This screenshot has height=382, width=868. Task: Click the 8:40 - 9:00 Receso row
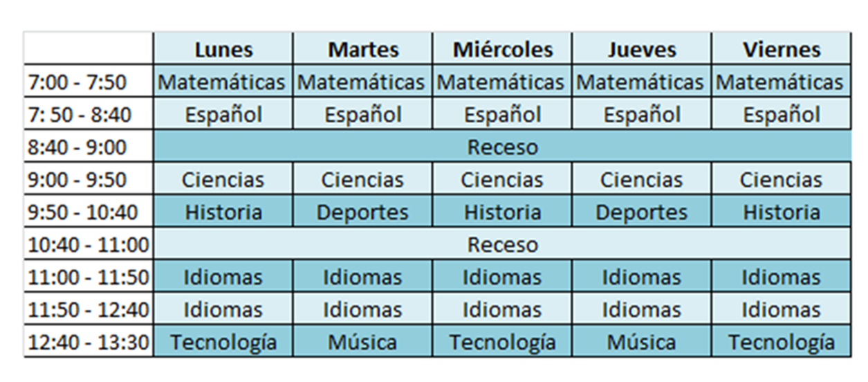click(502, 147)
